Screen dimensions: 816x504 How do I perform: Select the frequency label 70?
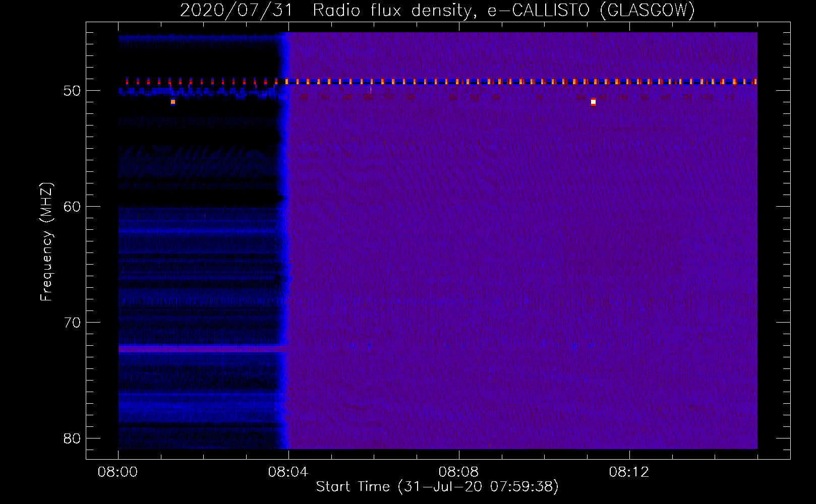click(73, 323)
